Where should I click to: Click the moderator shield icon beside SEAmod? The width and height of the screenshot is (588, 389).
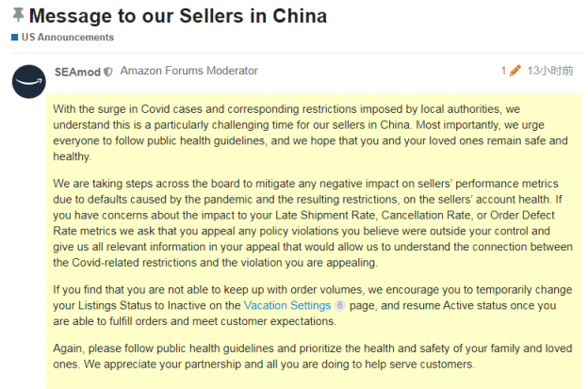[108, 72]
